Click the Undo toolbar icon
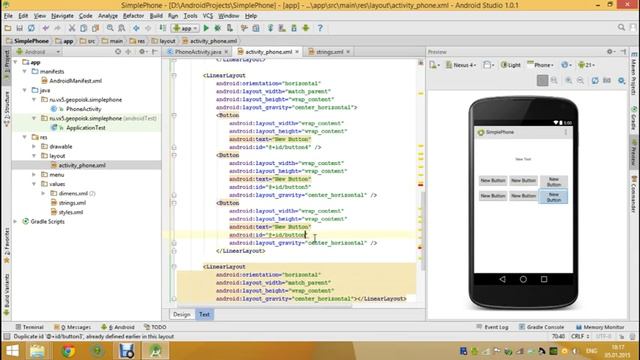This screenshot has height=360, width=640. (45, 28)
